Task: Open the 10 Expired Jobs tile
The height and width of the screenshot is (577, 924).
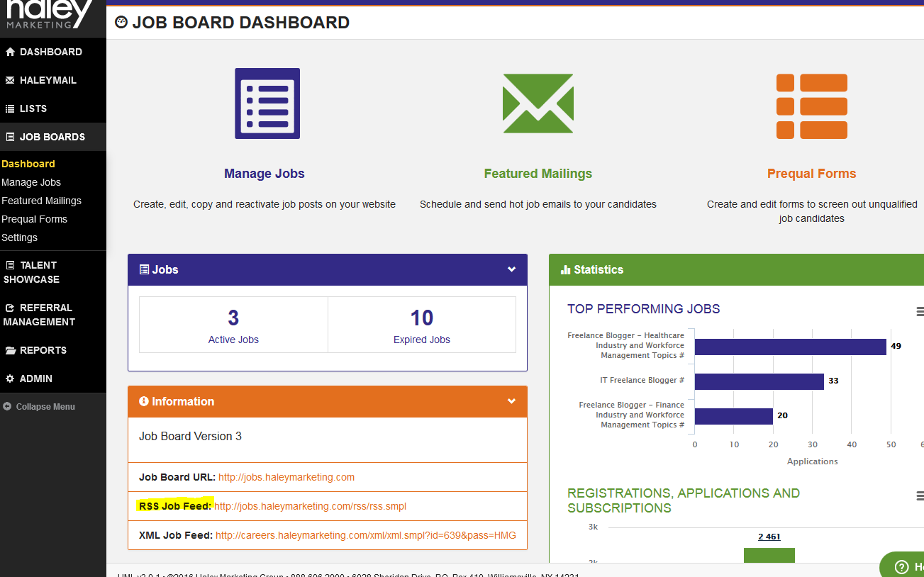Action: click(422, 325)
